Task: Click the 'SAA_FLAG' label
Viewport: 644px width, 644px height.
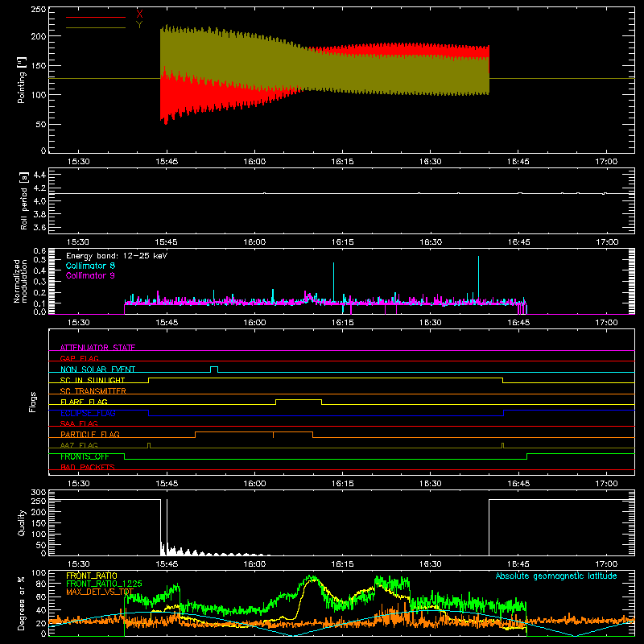Action: point(79,423)
